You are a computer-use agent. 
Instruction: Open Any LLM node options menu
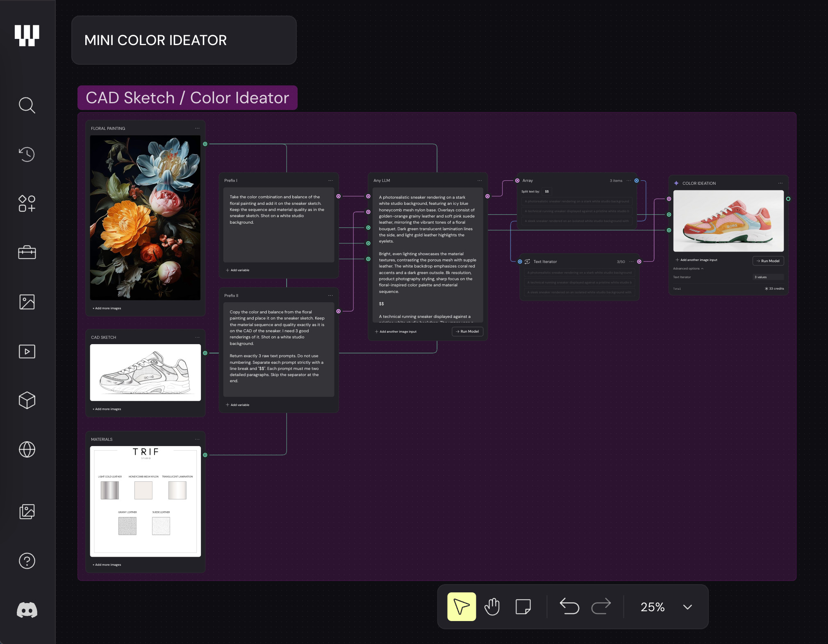click(x=480, y=180)
